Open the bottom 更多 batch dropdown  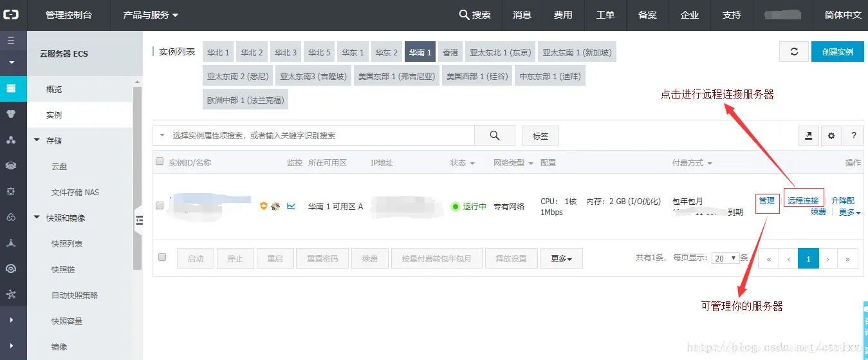click(561, 258)
